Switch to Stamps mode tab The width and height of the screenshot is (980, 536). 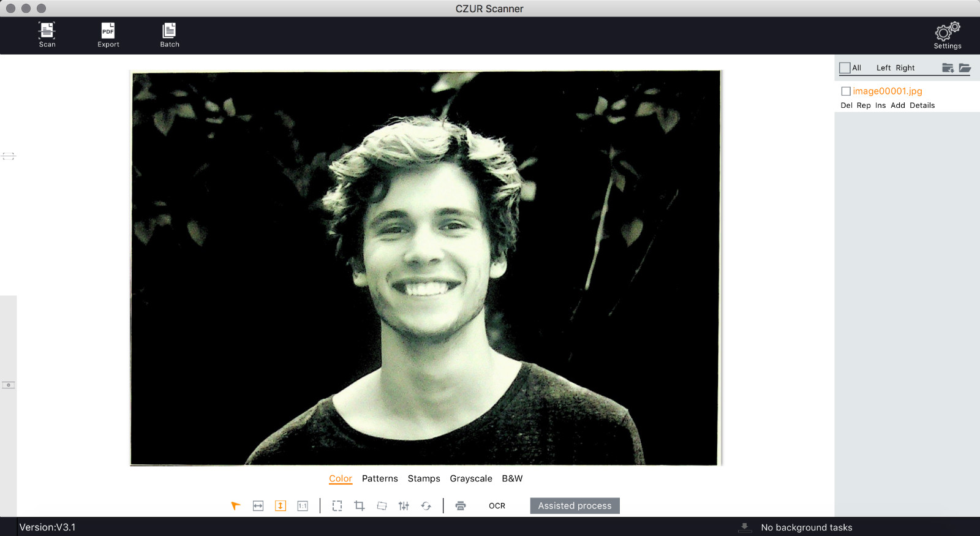click(424, 478)
